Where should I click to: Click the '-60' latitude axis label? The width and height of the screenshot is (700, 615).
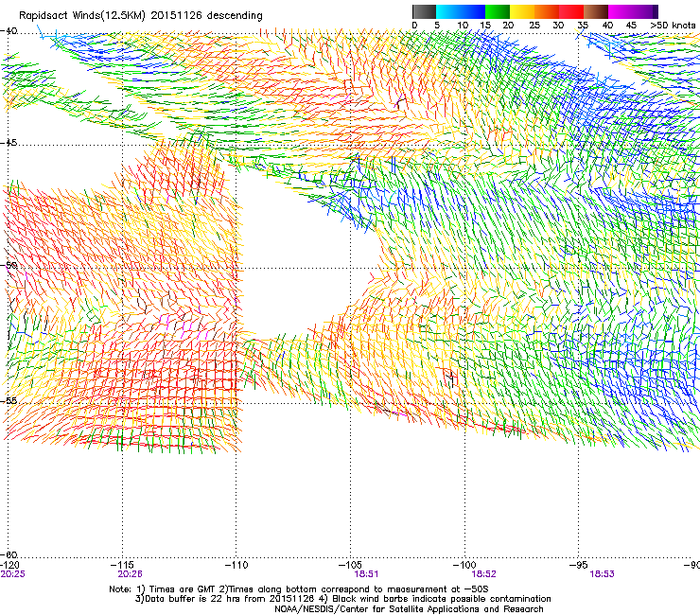(9, 554)
